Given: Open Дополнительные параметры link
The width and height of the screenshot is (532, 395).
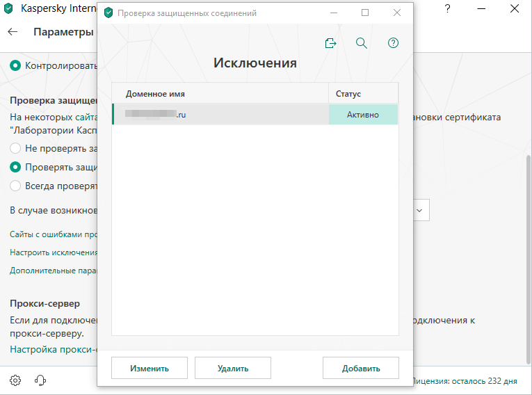Looking at the screenshot, I should point(54,271).
